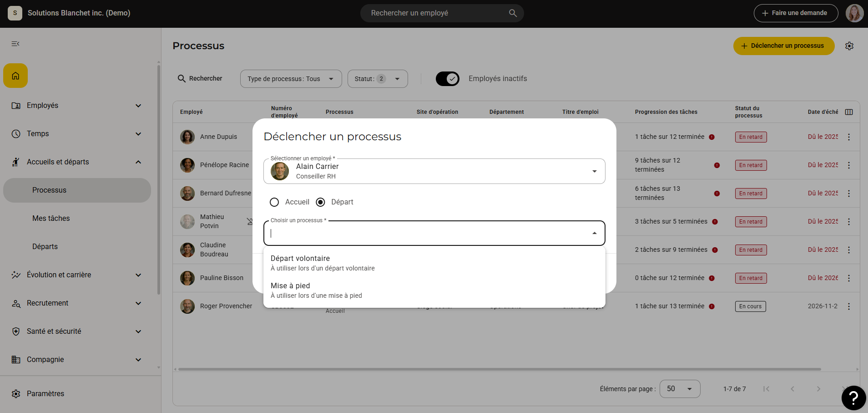Click Déclencher un processus yellow button
This screenshot has width=868, height=413.
point(783,46)
